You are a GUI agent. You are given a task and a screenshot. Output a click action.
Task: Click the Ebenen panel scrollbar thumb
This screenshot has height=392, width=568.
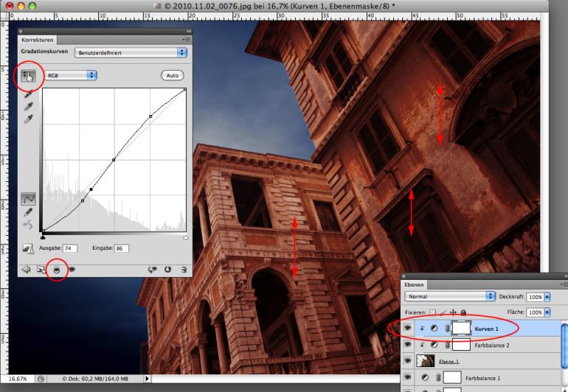(564, 346)
